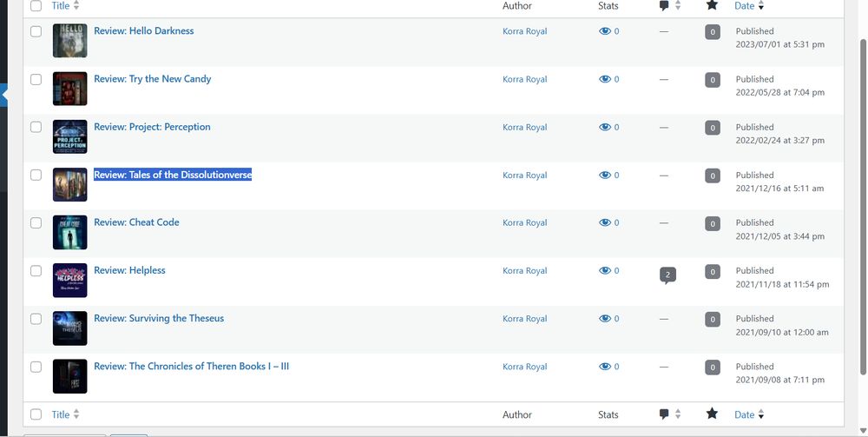The image size is (868, 437).
Task: Click likes count badge for Chronicles of Theren
Action: (713, 367)
